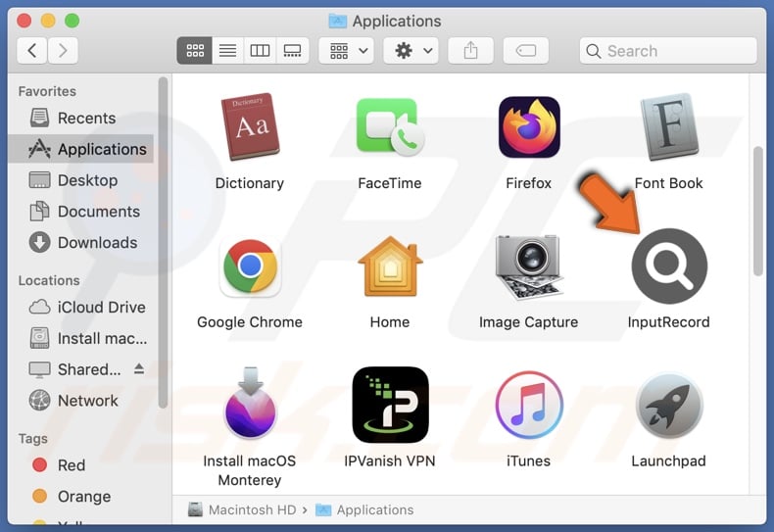Eject the Shared volume
Screen dimensions: 774x532
pyautogui.click(x=139, y=368)
